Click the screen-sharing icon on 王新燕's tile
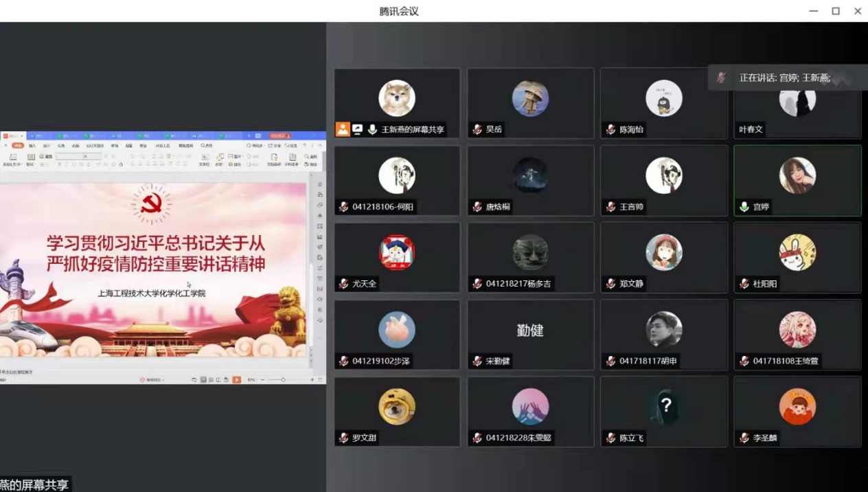Screen dimensions: 868x492 pos(357,129)
